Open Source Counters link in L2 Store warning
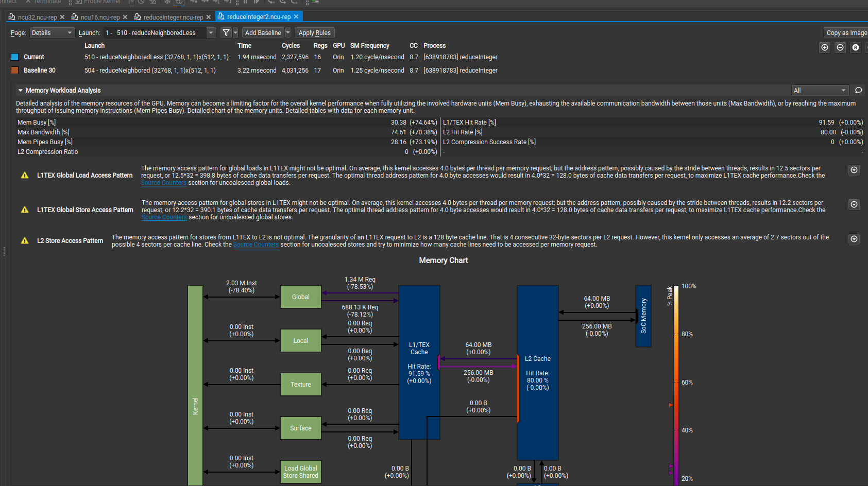 (x=256, y=245)
